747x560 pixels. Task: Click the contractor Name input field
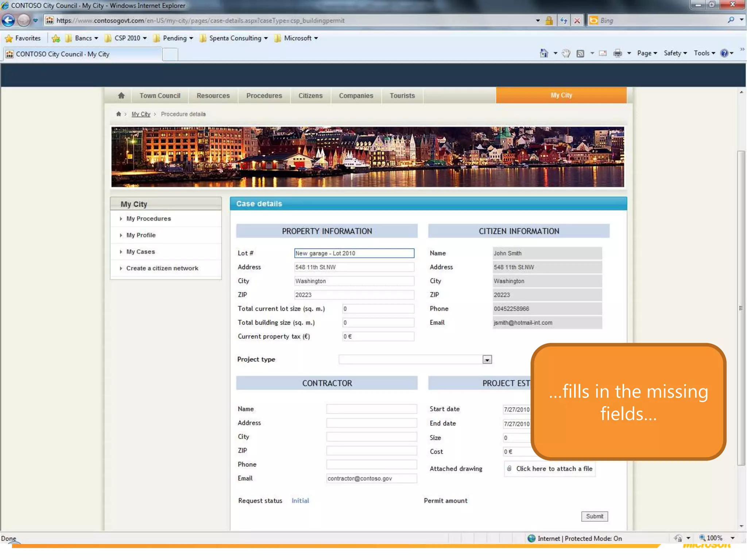[371, 409]
